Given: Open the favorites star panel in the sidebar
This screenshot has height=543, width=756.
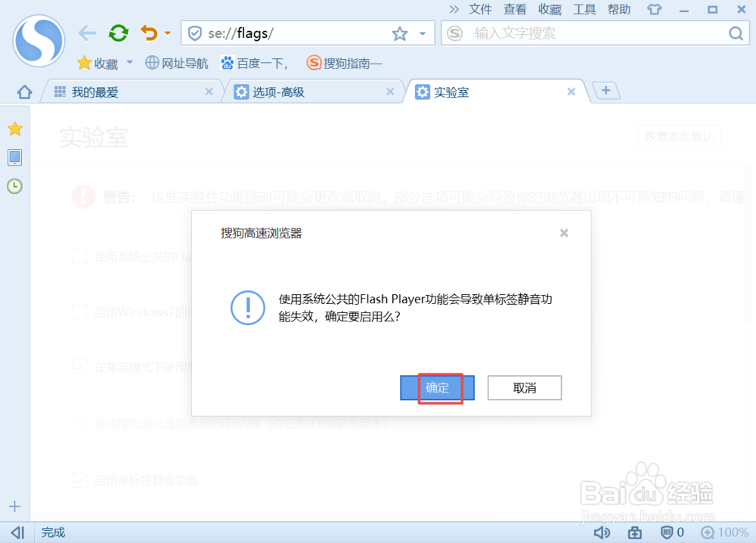Looking at the screenshot, I should pyautogui.click(x=14, y=129).
